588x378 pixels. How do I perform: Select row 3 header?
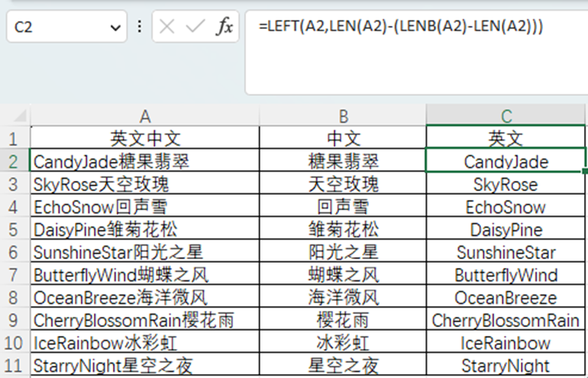click(15, 184)
